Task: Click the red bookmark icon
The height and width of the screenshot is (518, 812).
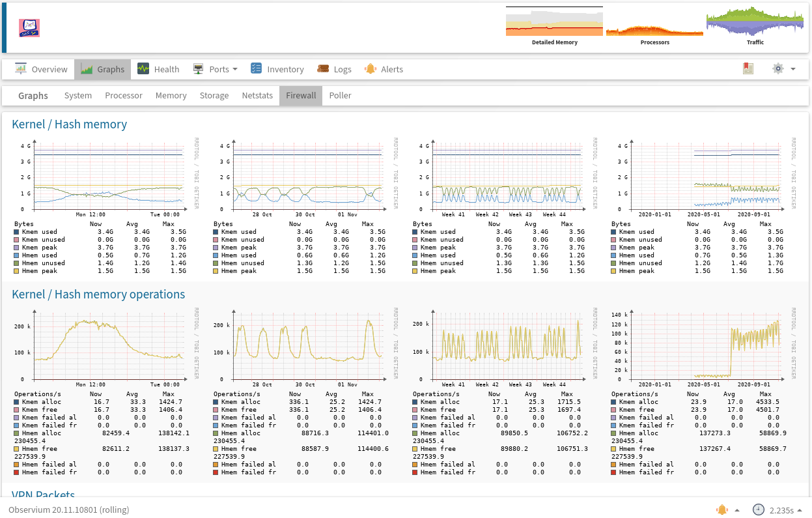Action: click(748, 68)
